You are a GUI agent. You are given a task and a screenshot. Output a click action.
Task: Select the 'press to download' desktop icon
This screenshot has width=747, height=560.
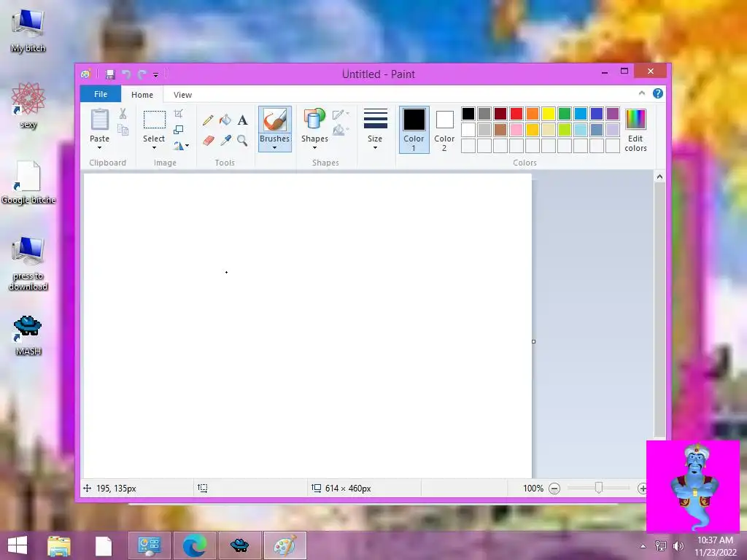click(x=28, y=264)
